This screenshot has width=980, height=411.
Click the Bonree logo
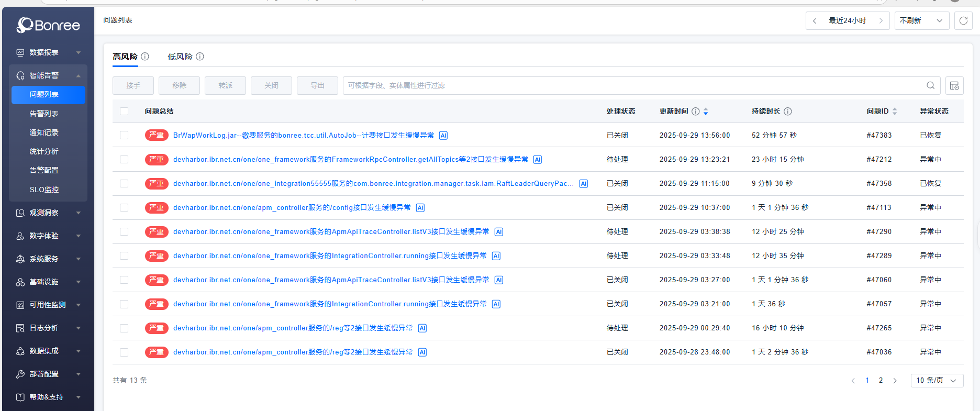[x=48, y=25]
